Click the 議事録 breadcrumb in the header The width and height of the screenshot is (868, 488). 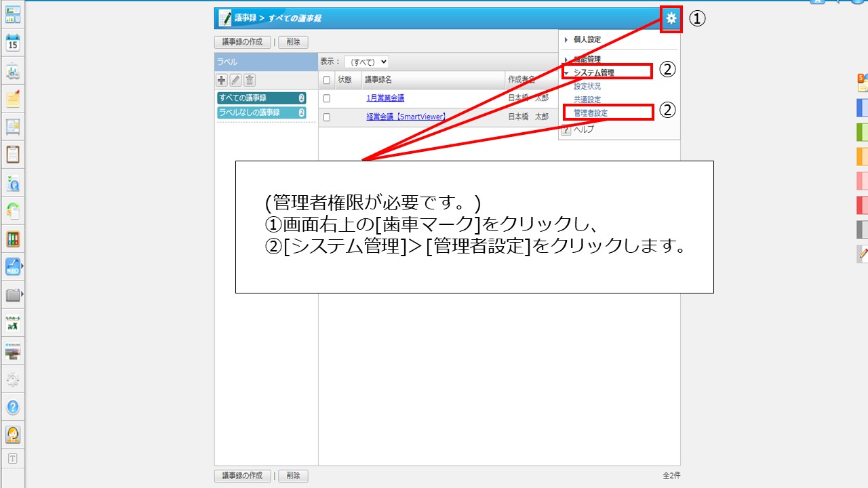pos(245,18)
